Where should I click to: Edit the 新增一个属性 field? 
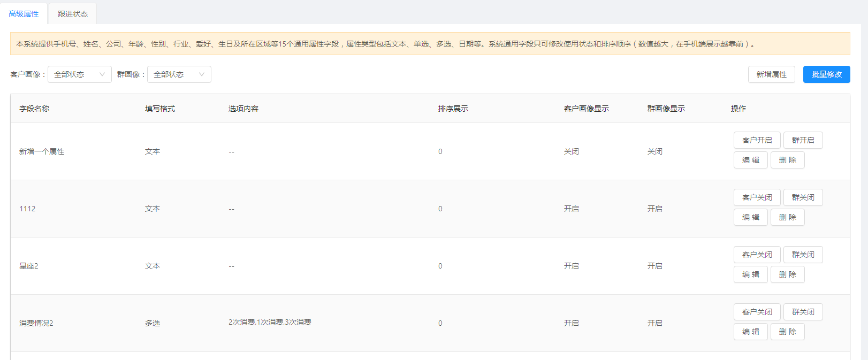[x=751, y=160]
